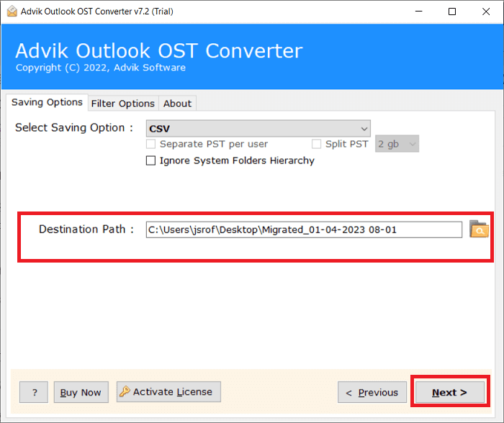Click inside the Destination Path text field
This screenshot has height=423, width=504.
[304, 229]
